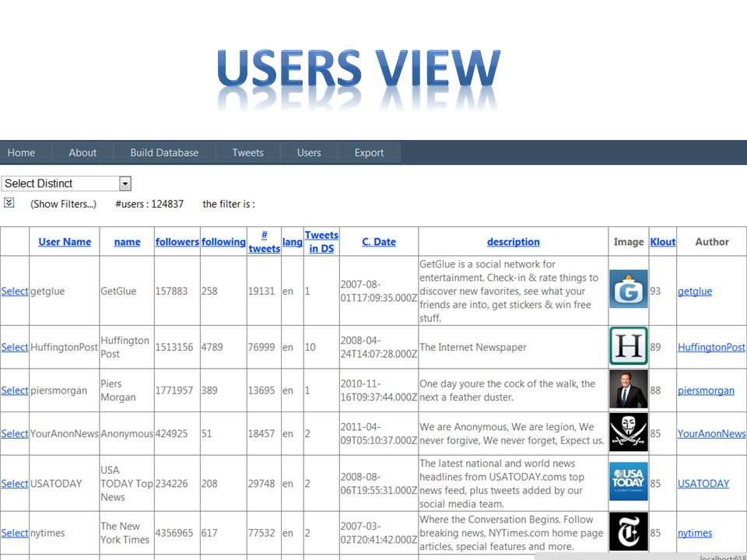Sort by followers column header
This screenshot has width=747, height=560.
tap(177, 241)
